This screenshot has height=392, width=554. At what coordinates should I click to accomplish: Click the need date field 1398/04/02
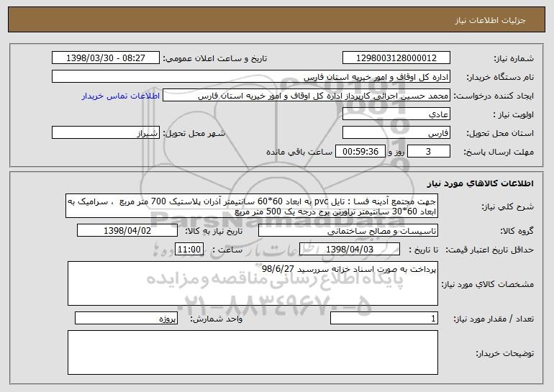tap(127, 231)
